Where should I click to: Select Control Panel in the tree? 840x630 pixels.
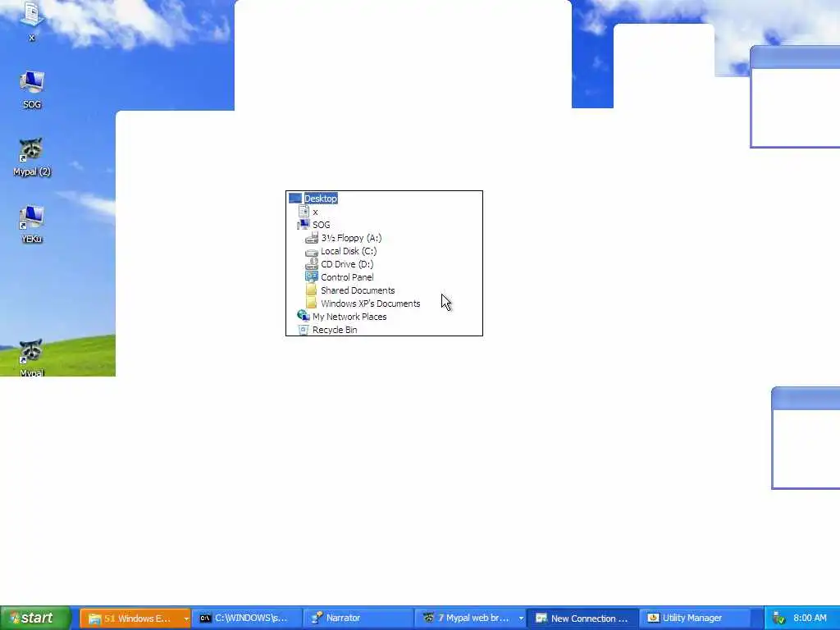coord(347,277)
